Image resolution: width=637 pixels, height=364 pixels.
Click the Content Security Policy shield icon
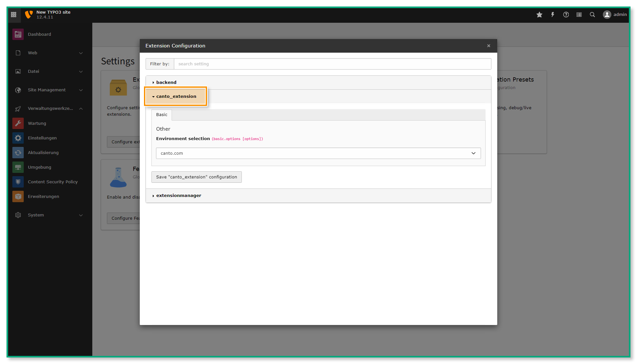tap(18, 182)
